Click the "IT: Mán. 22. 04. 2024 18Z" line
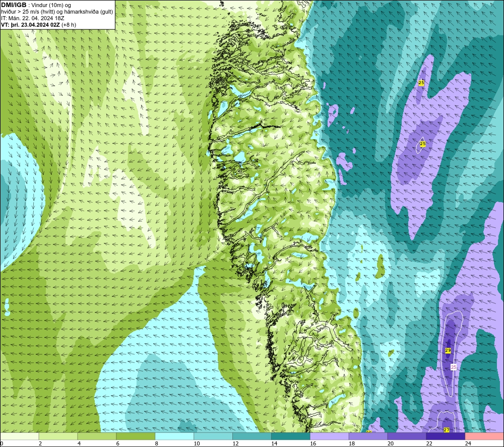Screen dimensions: 504x447 coord(32,18)
